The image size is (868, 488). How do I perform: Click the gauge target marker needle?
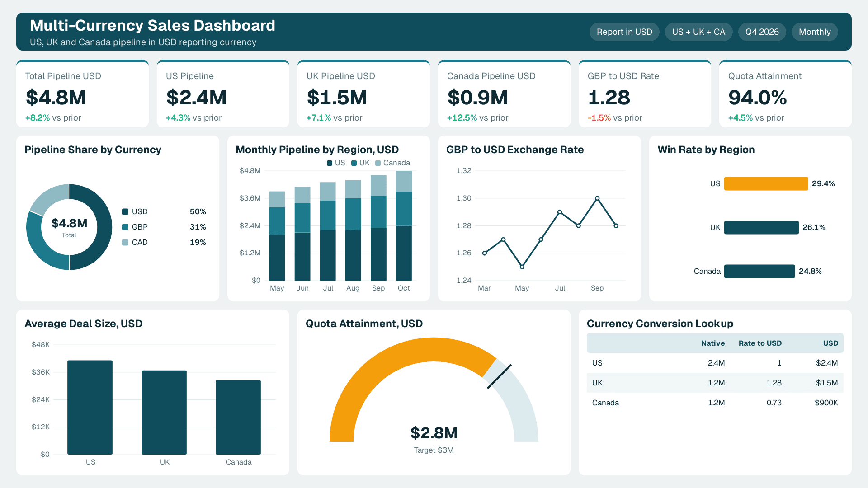pos(500,376)
